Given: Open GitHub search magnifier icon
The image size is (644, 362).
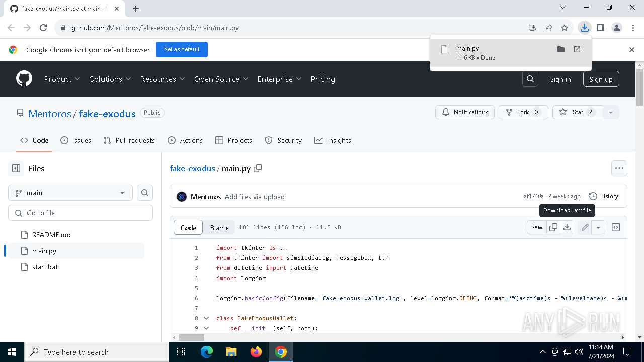Looking at the screenshot, I should pos(530,79).
